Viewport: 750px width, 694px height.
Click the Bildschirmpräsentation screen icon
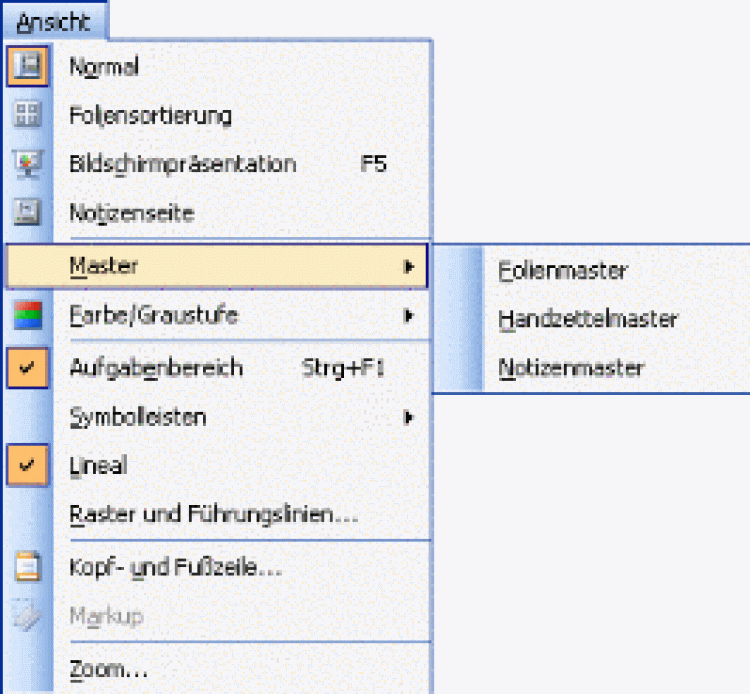point(28,164)
